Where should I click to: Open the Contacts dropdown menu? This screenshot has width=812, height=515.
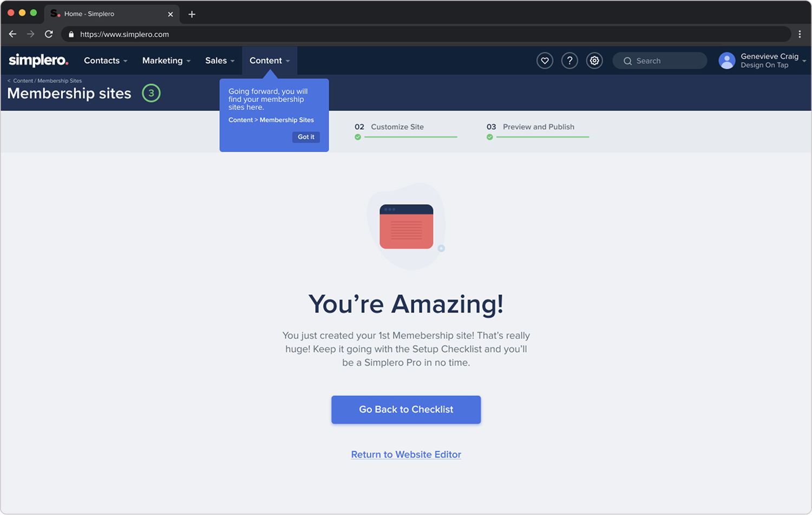click(106, 61)
